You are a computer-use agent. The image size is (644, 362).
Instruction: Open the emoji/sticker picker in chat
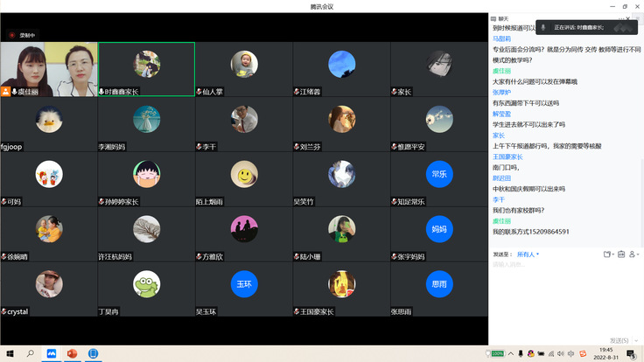pos(608,254)
